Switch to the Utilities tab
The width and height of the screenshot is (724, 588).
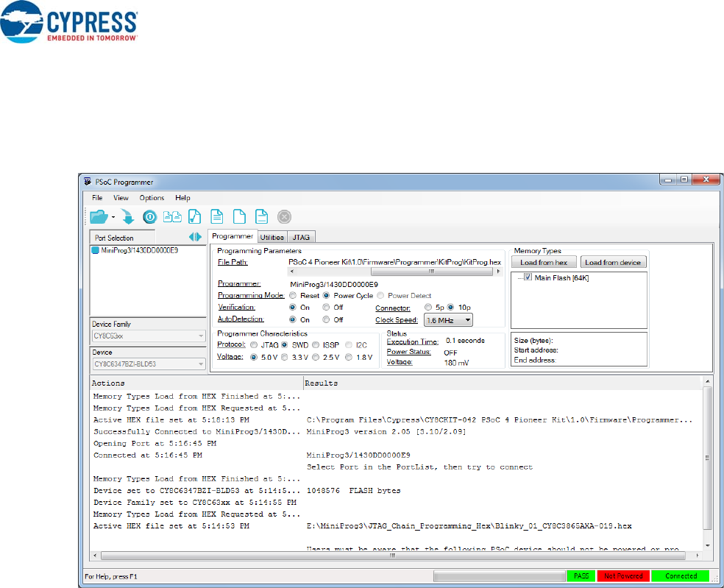coord(271,237)
